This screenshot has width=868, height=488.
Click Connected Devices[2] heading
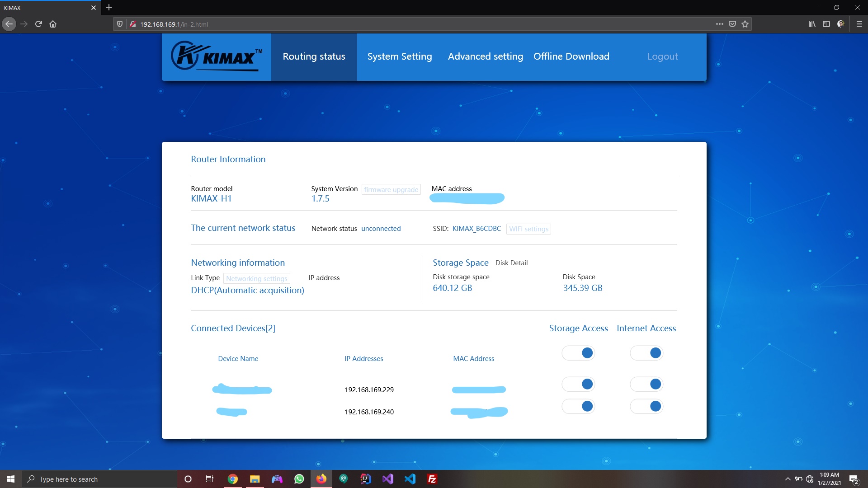[233, 328]
